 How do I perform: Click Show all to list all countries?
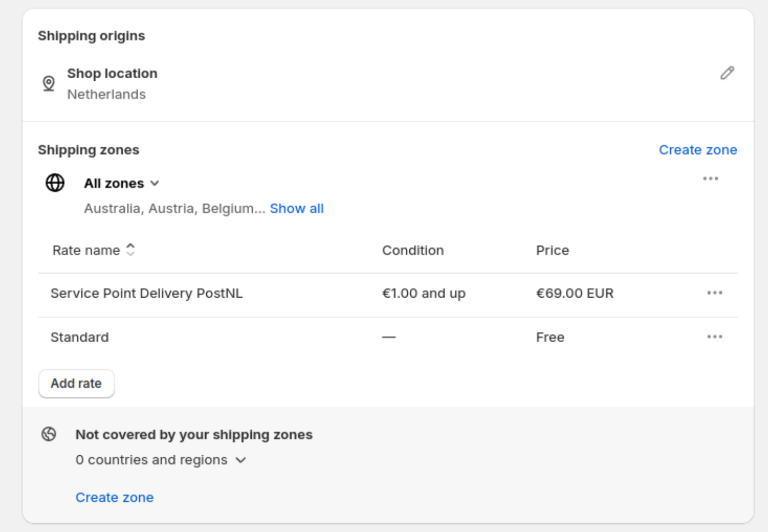coord(297,209)
